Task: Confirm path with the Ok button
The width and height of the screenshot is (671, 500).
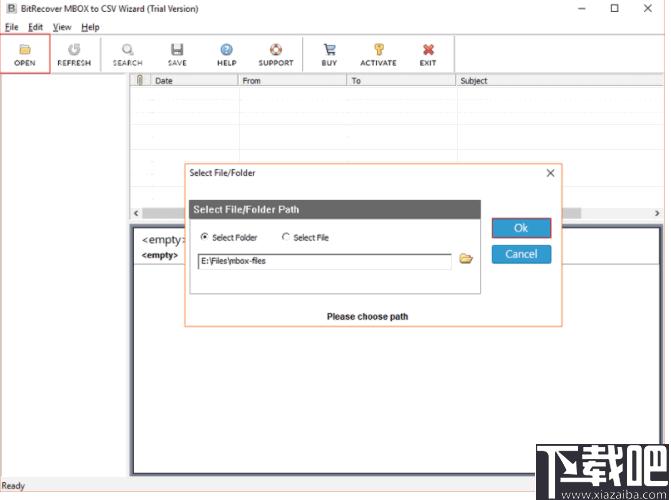Action: tap(521, 228)
